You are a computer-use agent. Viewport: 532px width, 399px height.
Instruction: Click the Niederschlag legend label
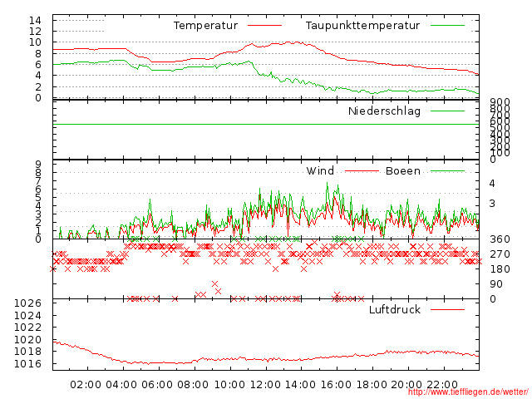pos(384,111)
